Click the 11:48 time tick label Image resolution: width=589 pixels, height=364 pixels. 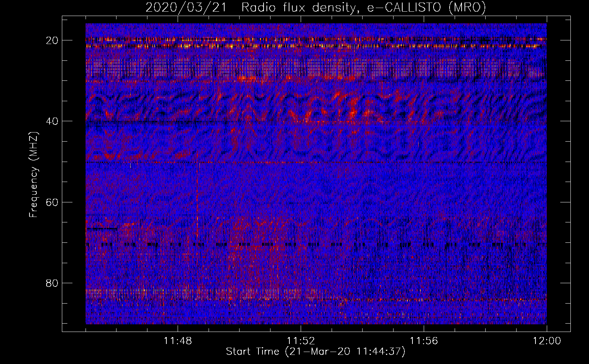pos(178,341)
